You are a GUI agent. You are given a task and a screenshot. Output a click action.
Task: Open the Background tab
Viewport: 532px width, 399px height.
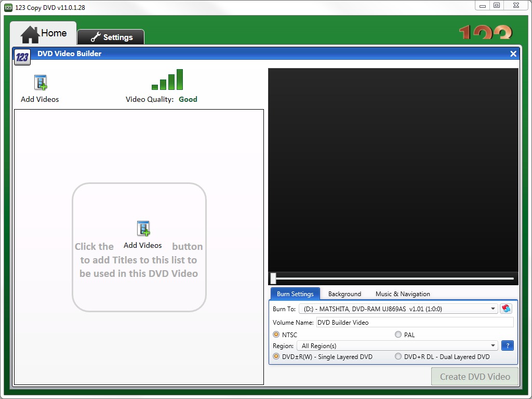[344, 294]
